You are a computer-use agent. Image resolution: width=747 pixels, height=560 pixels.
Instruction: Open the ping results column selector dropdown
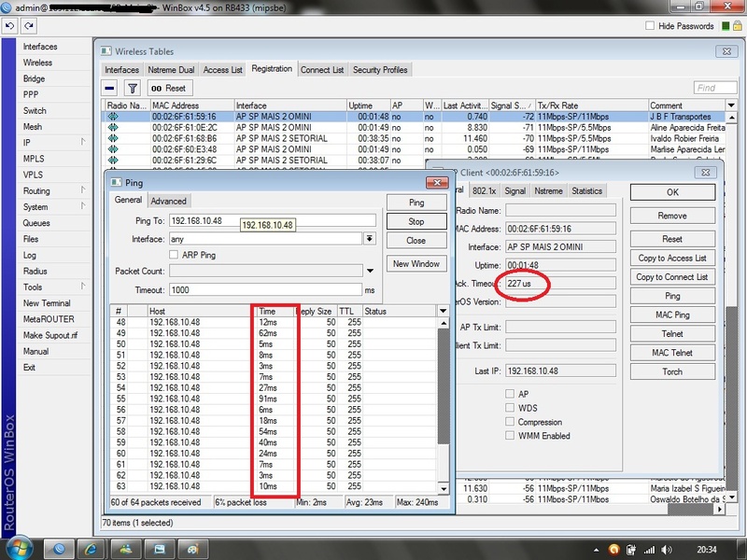443,311
